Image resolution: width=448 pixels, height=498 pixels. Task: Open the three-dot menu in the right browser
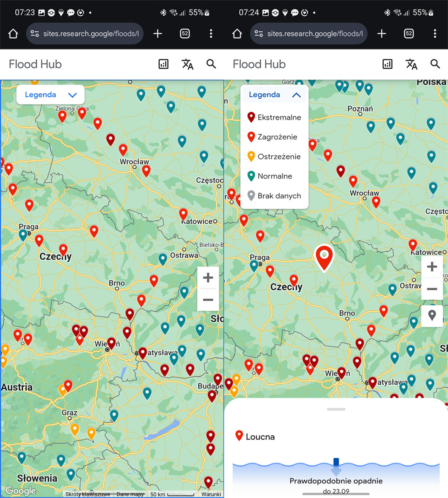tap(435, 34)
